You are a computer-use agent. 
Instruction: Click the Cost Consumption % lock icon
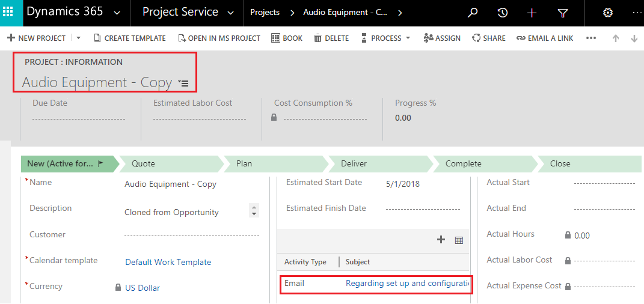point(274,117)
